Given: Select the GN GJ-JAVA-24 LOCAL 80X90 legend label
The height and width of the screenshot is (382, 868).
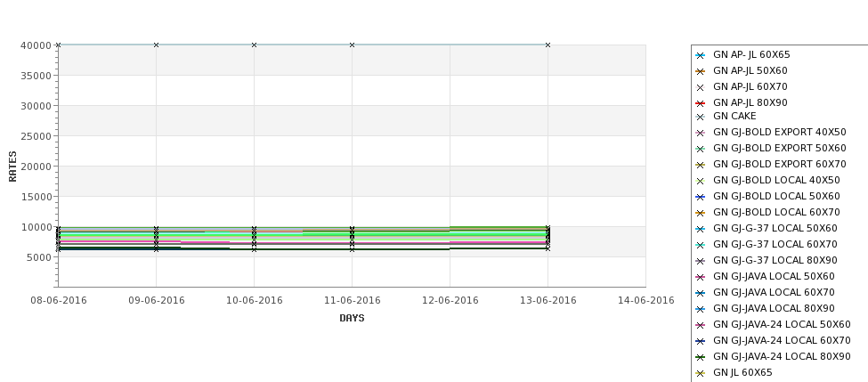Looking at the screenshot, I should [x=781, y=357].
